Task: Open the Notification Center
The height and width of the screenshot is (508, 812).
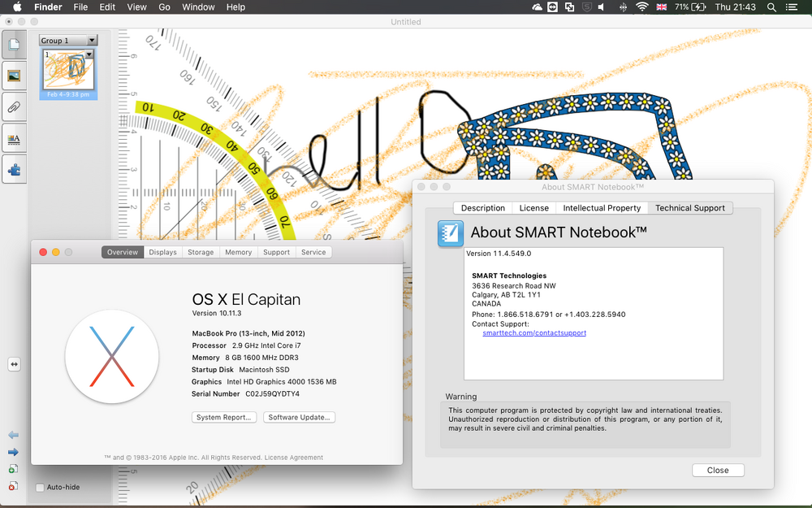Action: pyautogui.click(x=791, y=7)
